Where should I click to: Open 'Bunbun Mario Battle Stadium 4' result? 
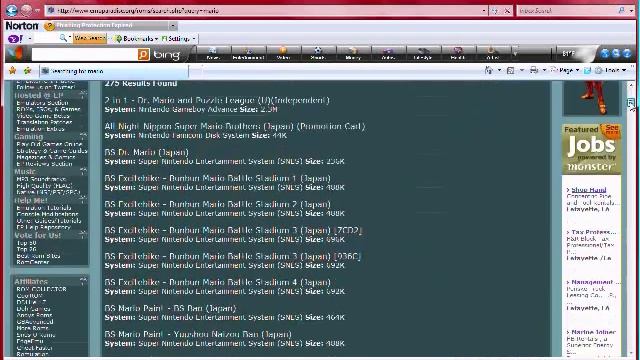click(x=218, y=282)
